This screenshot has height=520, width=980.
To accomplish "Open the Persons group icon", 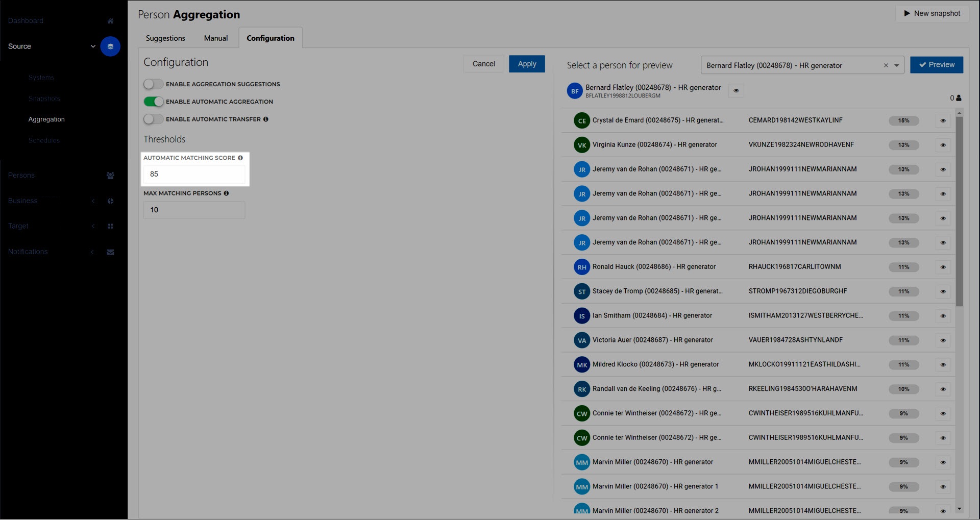I will tap(110, 176).
